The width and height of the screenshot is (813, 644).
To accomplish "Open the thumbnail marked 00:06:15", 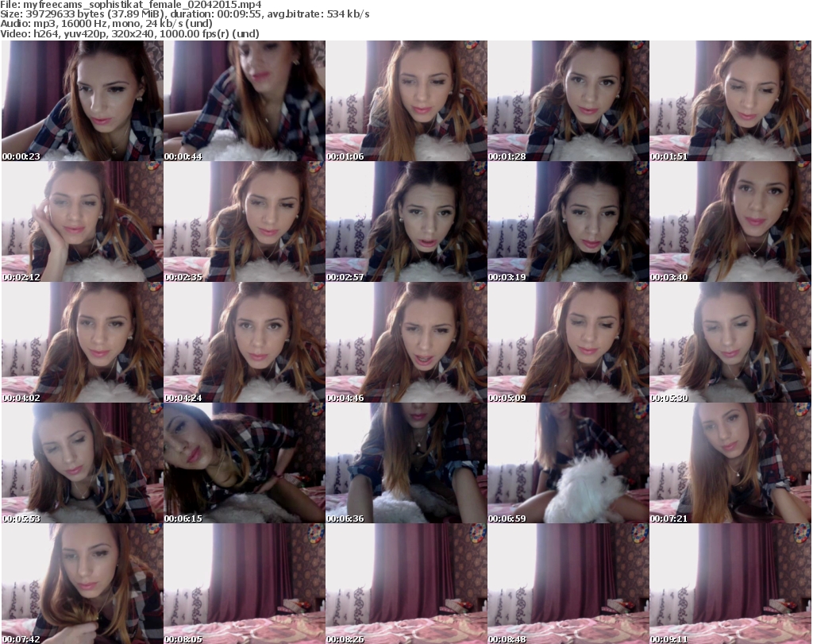I will [x=245, y=463].
